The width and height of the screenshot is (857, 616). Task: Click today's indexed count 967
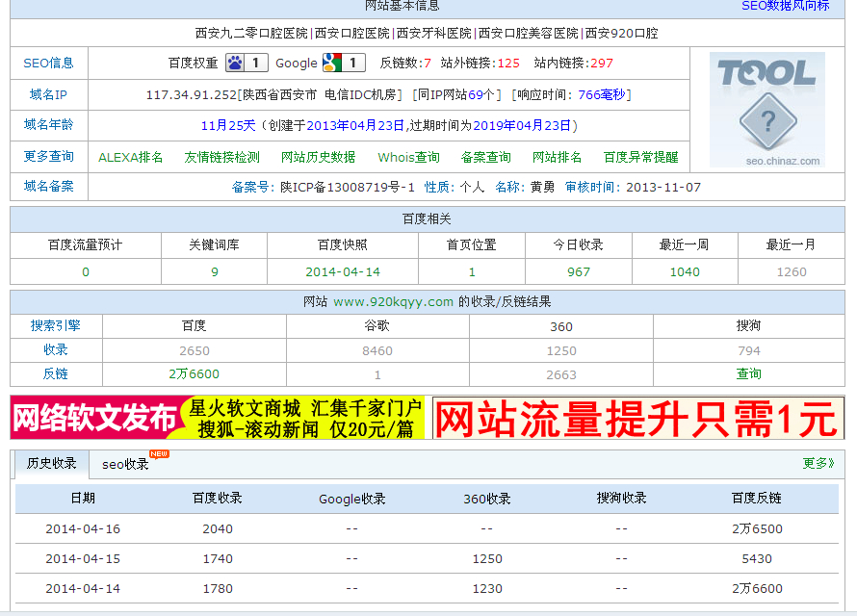tap(579, 272)
